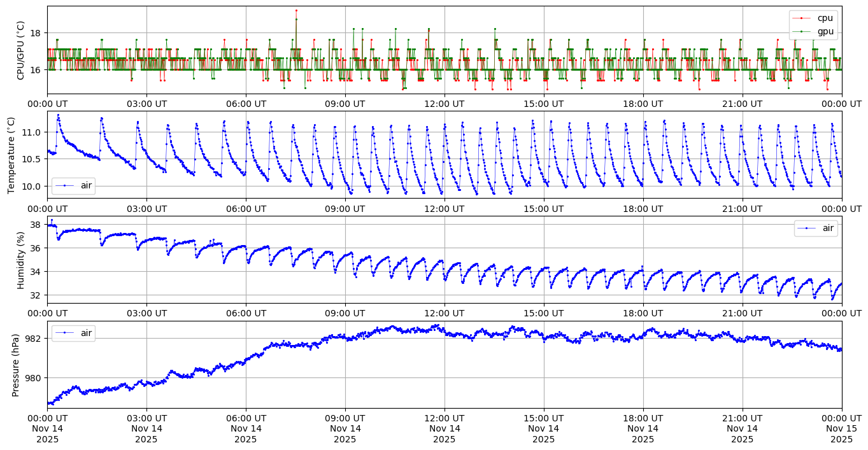Click the air legend marker in Temperature plot
Image resolution: width=868 pixels, height=450 pixels.
coord(64,186)
